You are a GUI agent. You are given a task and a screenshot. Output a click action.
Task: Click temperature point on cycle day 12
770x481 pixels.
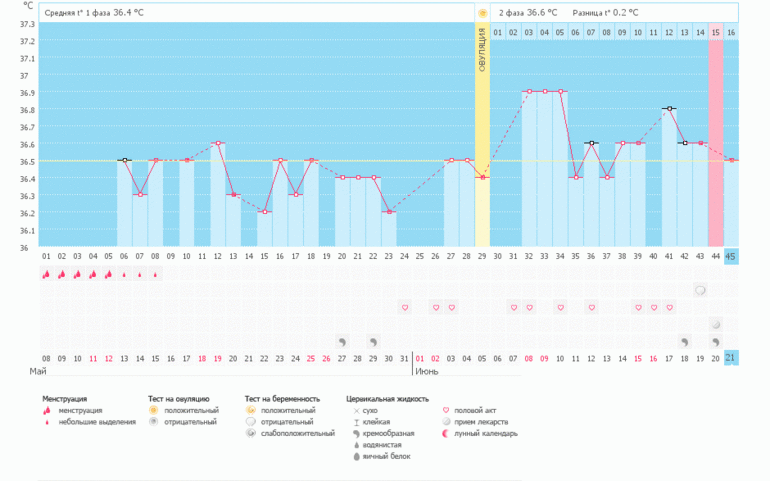(x=217, y=143)
